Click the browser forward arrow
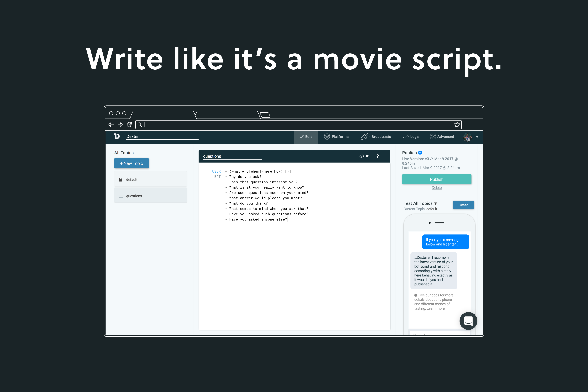This screenshot has width=588, height=392. point(120,124)
